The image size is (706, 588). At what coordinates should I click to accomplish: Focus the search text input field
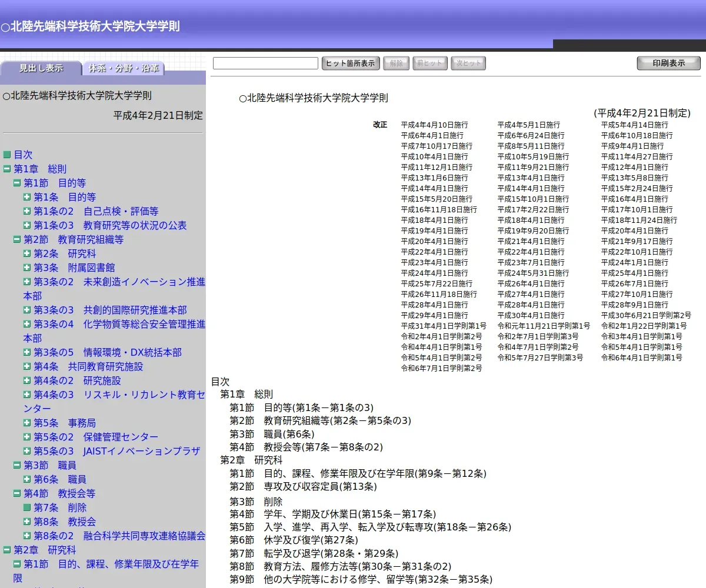point(265,63)
